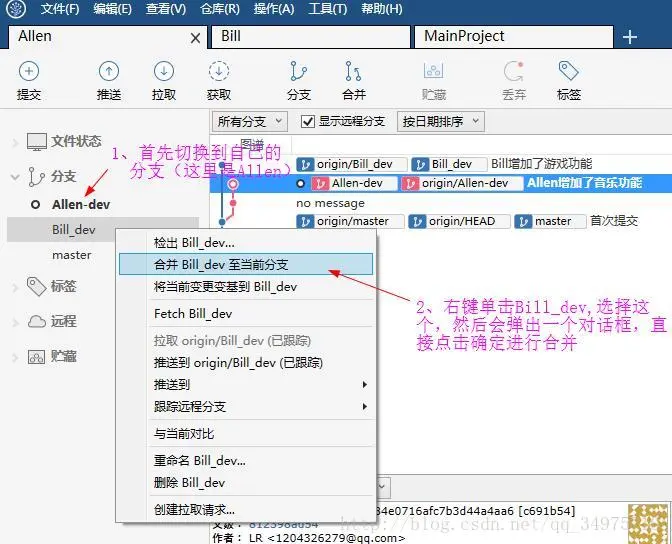
Task: Open the Push To (推送到) submenu arrow
Action: point(364,385)
